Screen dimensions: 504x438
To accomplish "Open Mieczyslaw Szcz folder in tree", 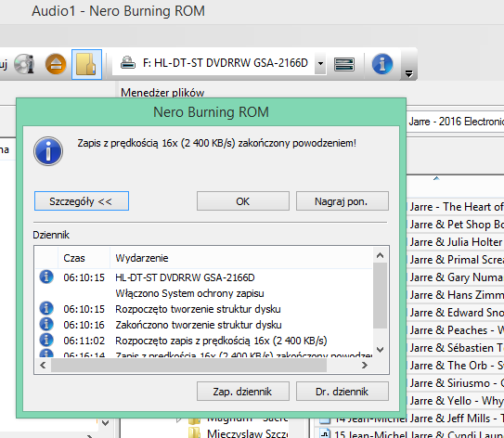I will point(239,433).
